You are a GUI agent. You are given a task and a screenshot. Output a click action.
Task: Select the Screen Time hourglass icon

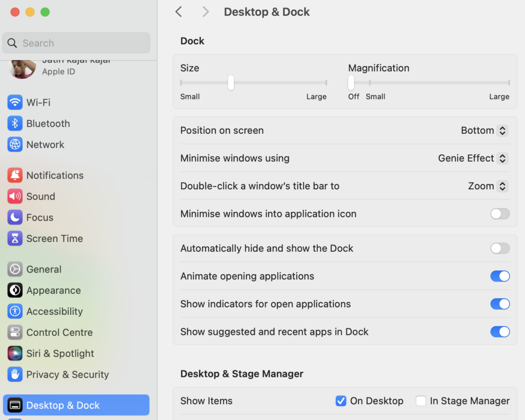click(x=15, y=238)
